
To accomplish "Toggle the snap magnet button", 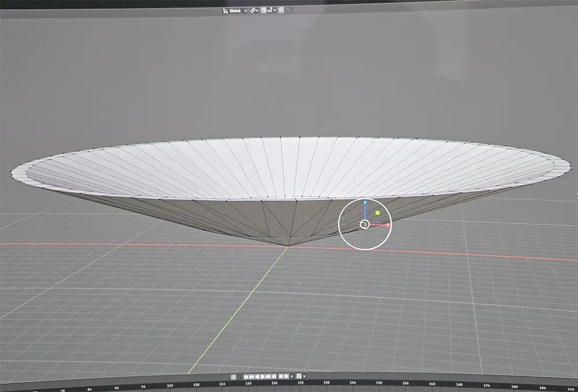I will pyautogui.click(x=264, y=10).
